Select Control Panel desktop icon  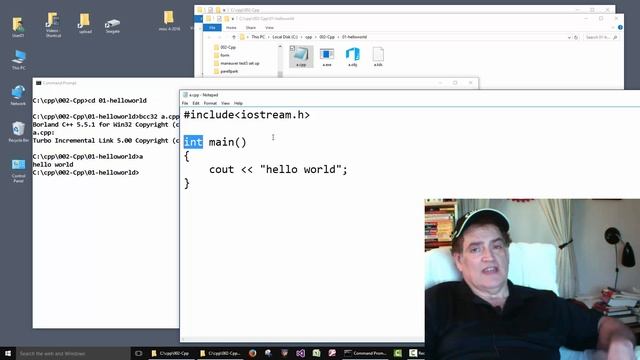[18, 171]
